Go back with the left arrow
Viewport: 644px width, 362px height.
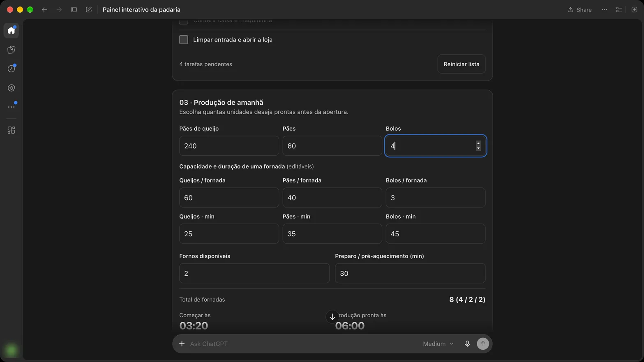click(x=44, y=9)
